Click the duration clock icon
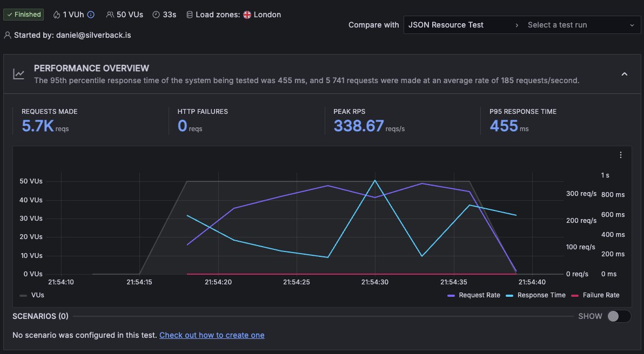This screenshot has height=354, width=644. pos(156,15)
